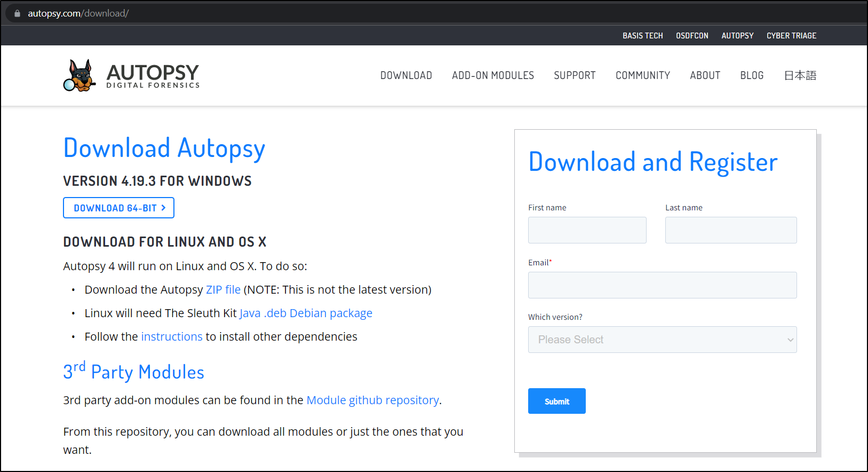Click the 3rd Party Modules heading
The image size is (868, 472).
[x=133, y=371]
